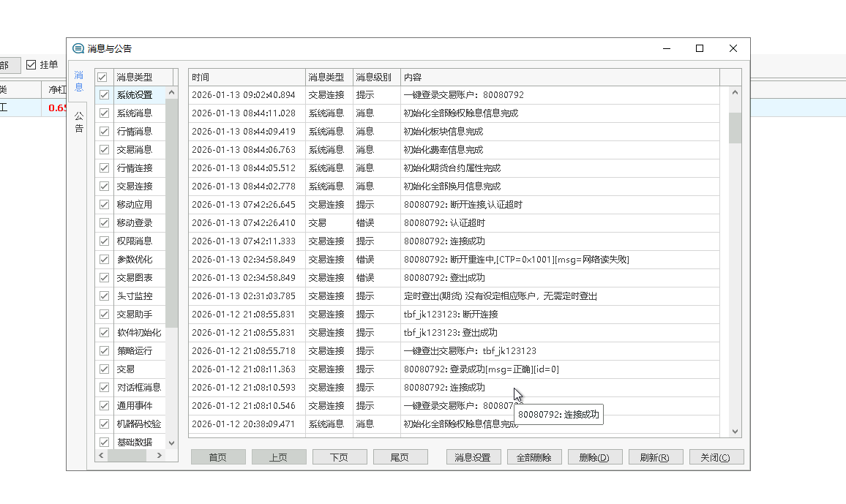Maximize the 消息与公告 window
This screenshot has width=846, height=504.
700,49
